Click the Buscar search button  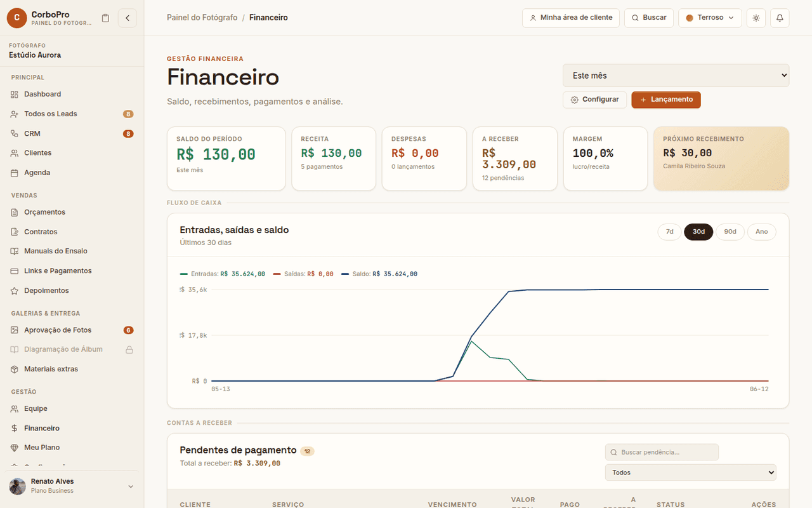[649, 18]
